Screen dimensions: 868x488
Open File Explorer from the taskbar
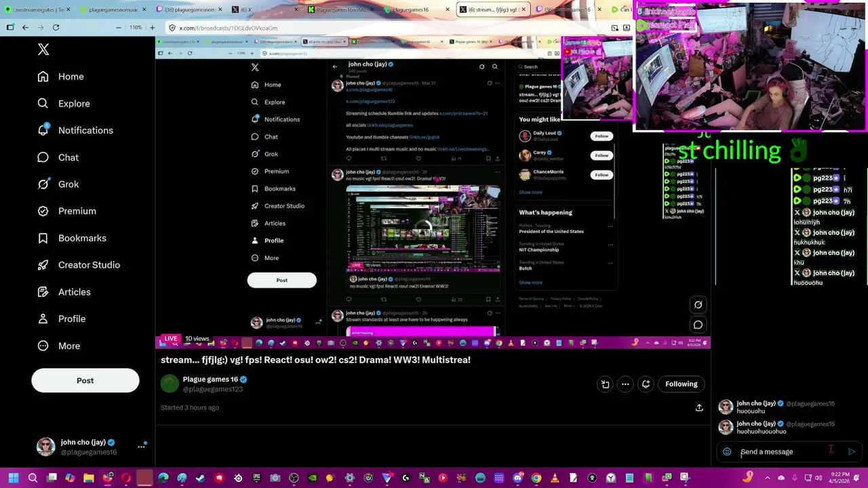pos(88,478)
